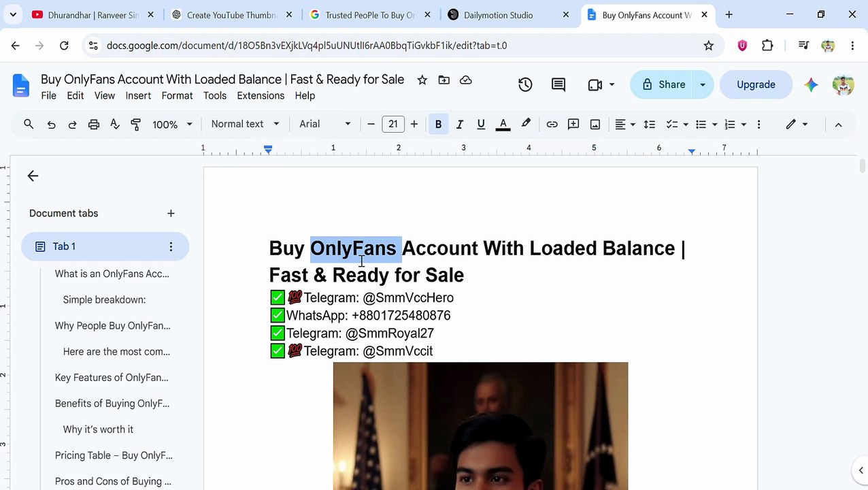
Task: Open the Google Docs home icon
Action: [x=21, y=86]
